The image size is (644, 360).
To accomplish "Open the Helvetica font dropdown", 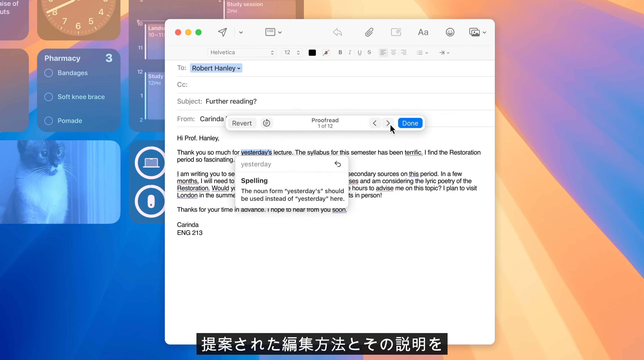I will [x=242, y=53].
